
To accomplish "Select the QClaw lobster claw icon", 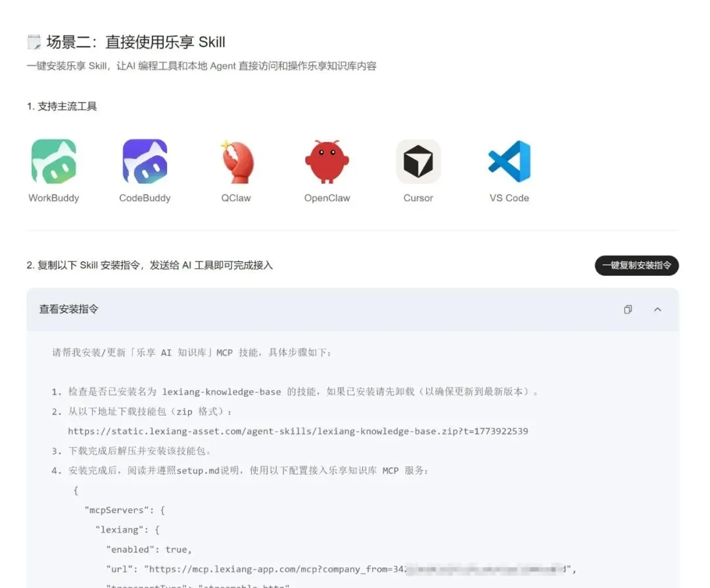I will tap(237, 162).
